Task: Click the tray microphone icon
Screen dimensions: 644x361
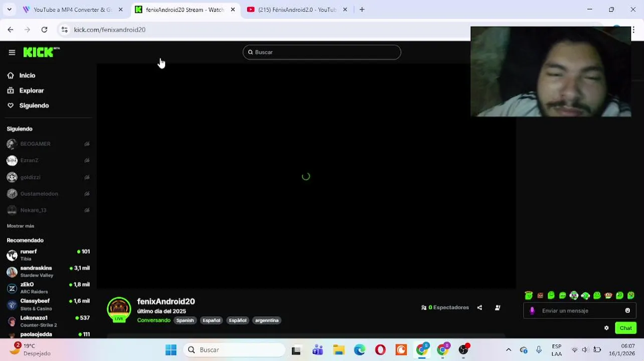Action: (539, 350)
